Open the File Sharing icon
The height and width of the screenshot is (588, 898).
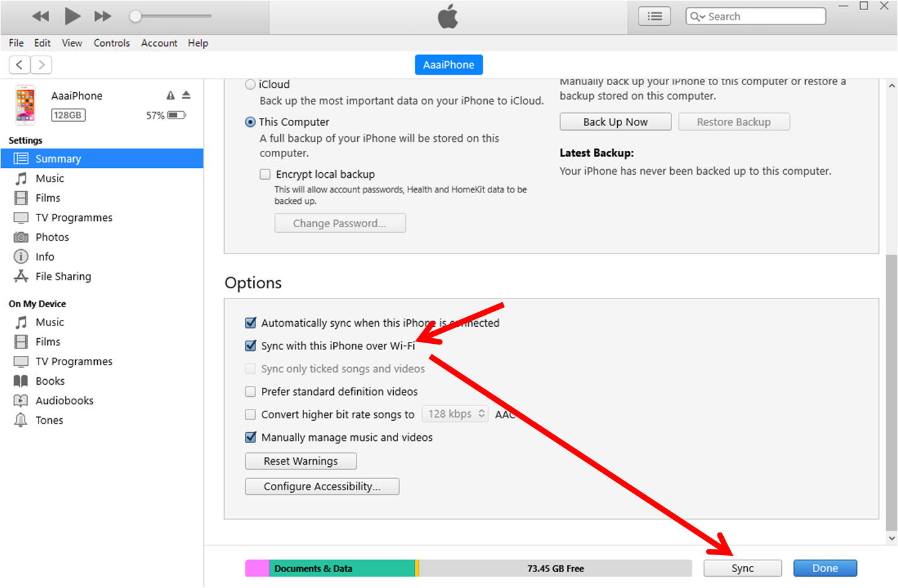tap(21, 276)
